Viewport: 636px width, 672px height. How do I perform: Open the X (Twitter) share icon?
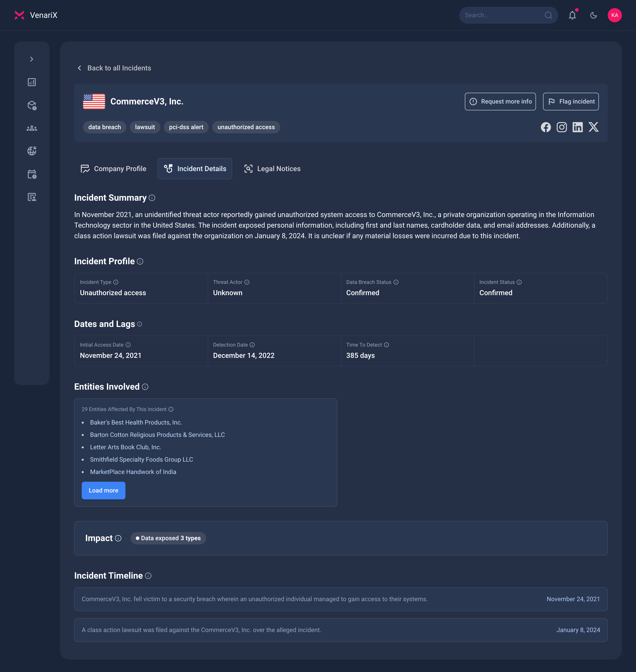[593, 127]
